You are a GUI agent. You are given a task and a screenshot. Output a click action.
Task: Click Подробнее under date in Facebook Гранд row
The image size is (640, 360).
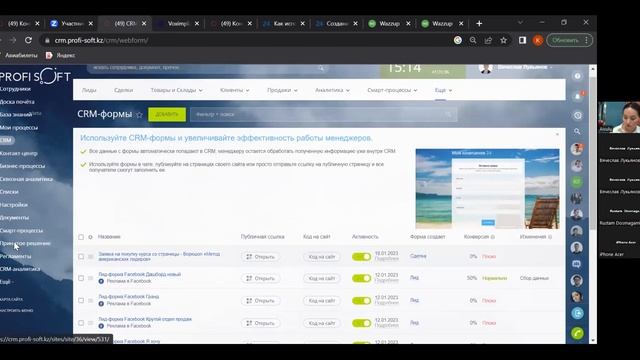(386, 303)
